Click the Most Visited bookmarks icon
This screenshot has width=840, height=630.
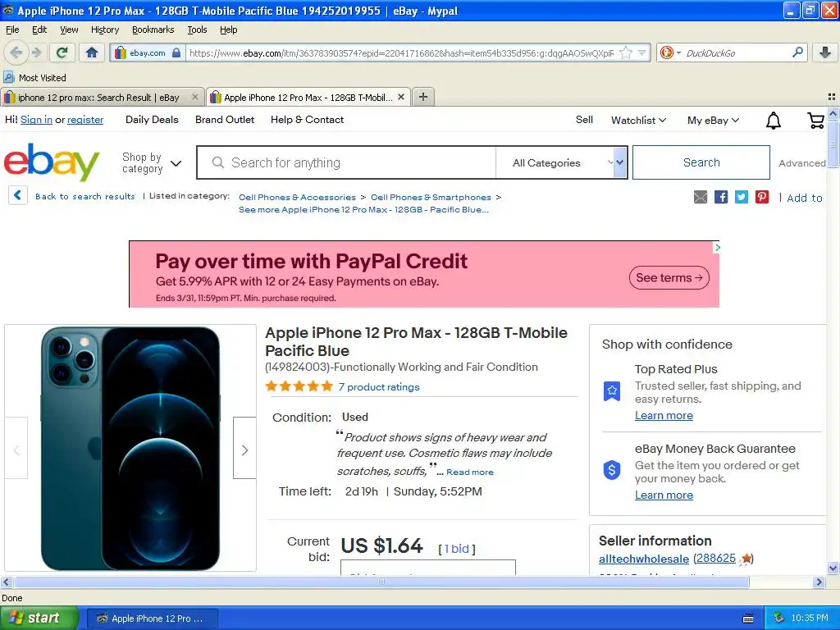(x=8, y=77)
